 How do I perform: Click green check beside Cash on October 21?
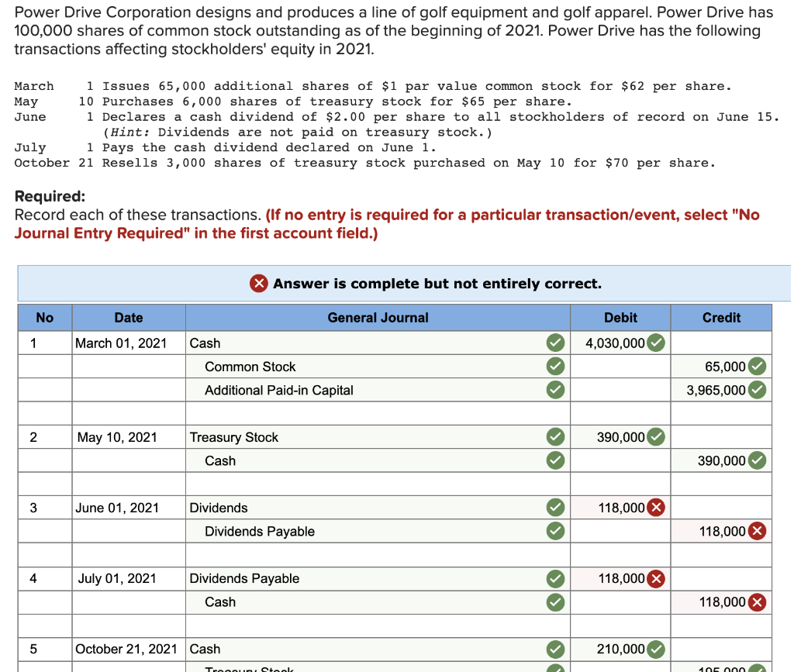[555, 649]
